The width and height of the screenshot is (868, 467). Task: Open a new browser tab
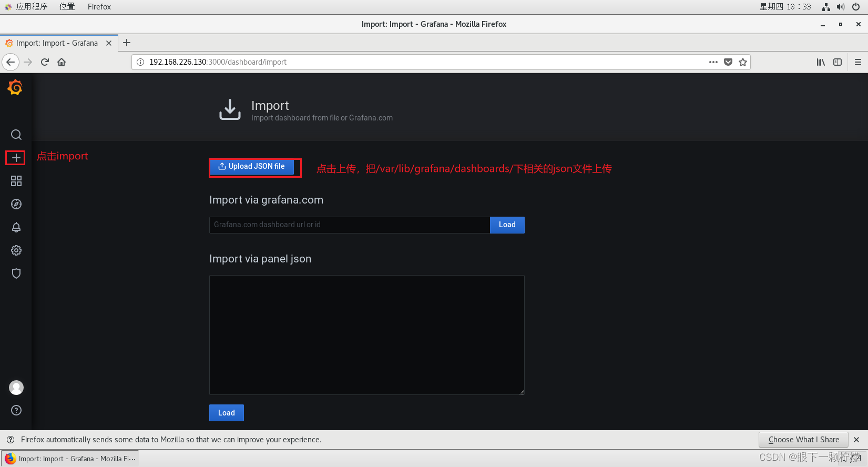[127, 43]
